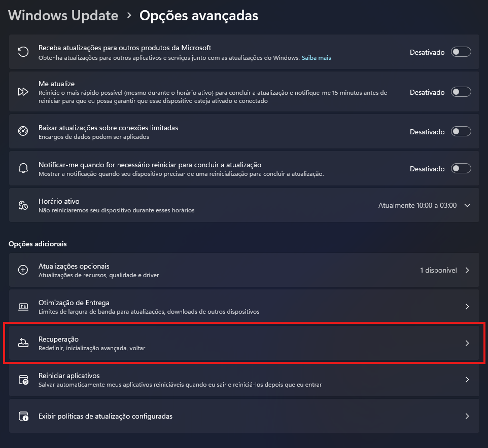This screenshot has width=488, height=448.
Task: Open the Saiba mais link
Action: click(316, 58)
